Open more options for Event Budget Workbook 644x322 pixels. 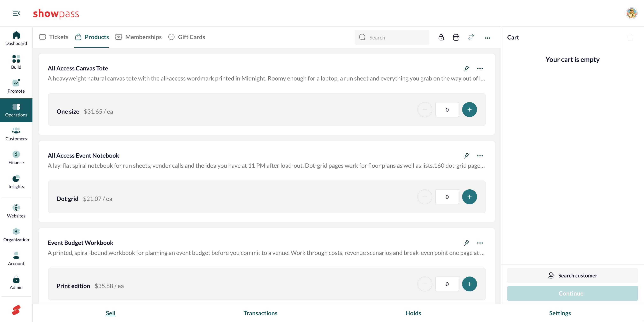pos(480,243)
